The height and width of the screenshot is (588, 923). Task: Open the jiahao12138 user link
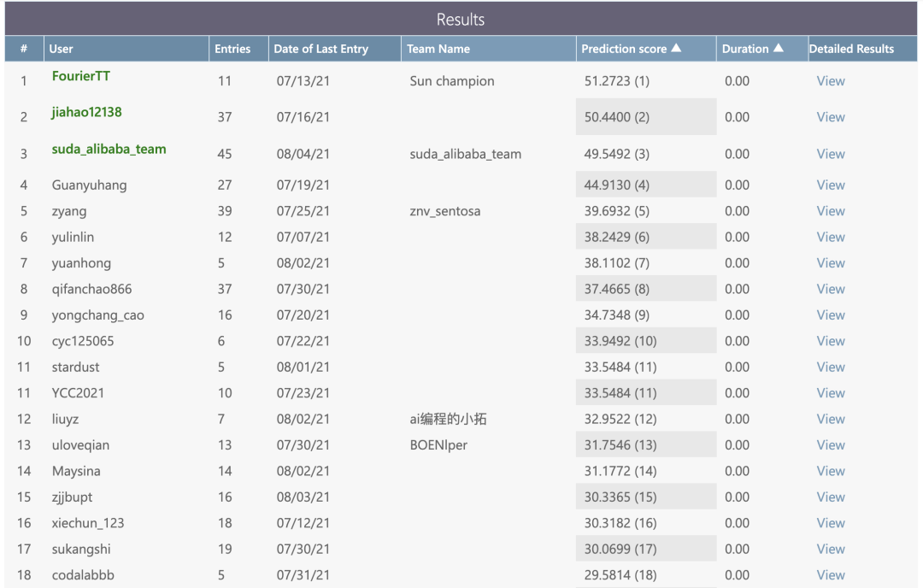click(87, 112)
